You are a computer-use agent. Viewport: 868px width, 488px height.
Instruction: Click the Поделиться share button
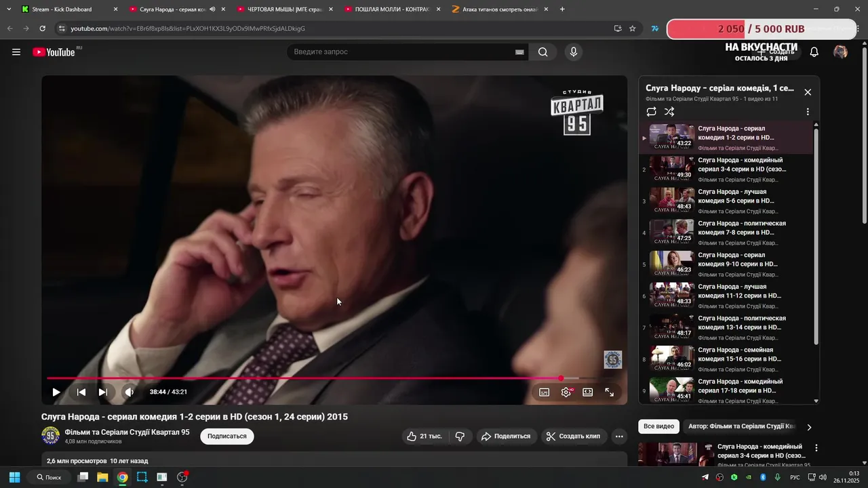(507, 436)
